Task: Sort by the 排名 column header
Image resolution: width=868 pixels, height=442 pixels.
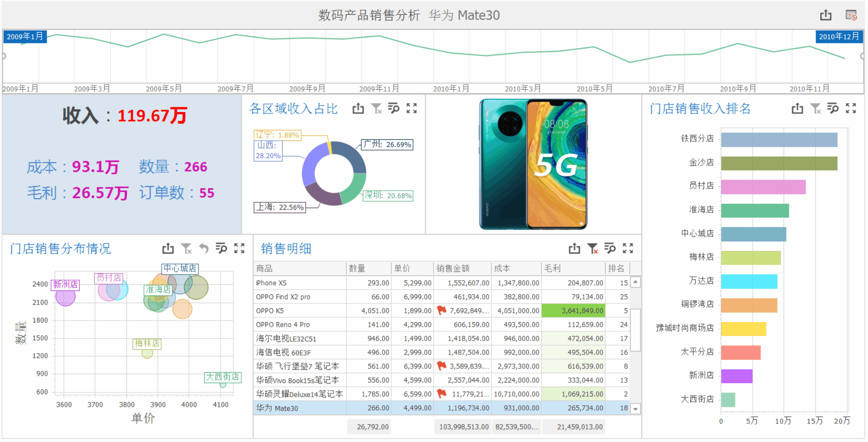Action: (618, 268)
